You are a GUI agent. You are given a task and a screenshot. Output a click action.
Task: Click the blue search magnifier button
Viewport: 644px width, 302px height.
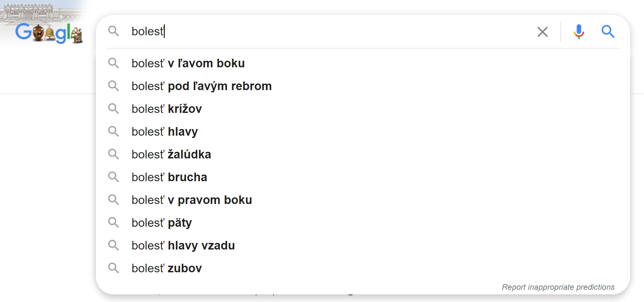pyautogui.click(x=608, y=32)
